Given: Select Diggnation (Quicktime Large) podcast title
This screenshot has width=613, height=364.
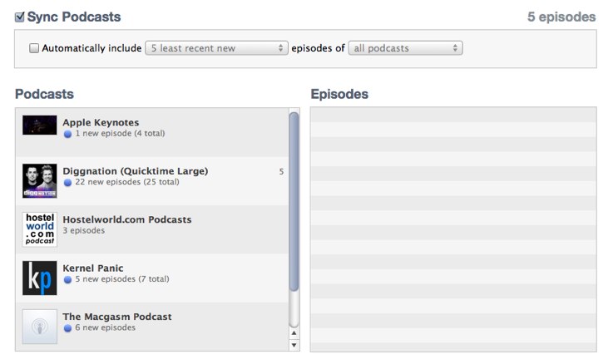Looking at the screenshot, I should 136,171.
